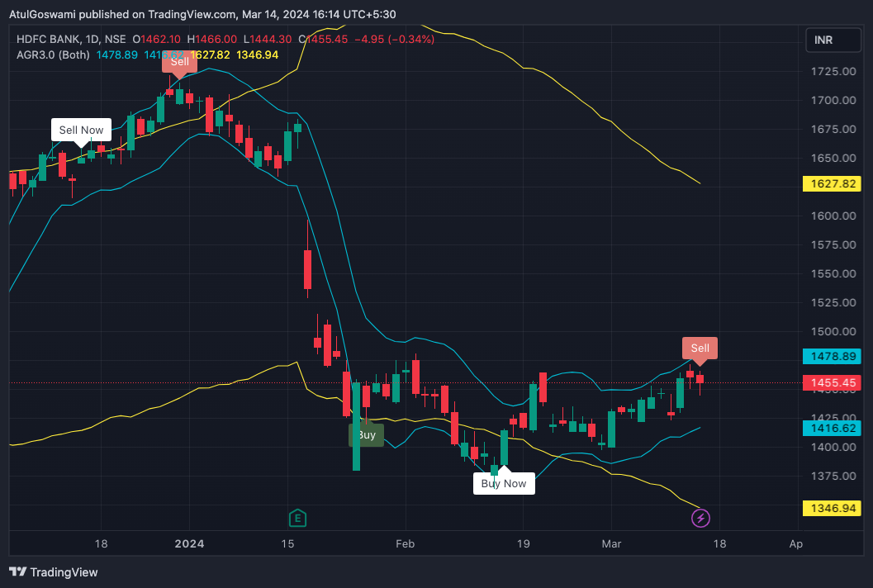The height and width of the screenshot is (588, 873).
Task: Click the cyan 1416.62 price tag
Action: (832, 428)
